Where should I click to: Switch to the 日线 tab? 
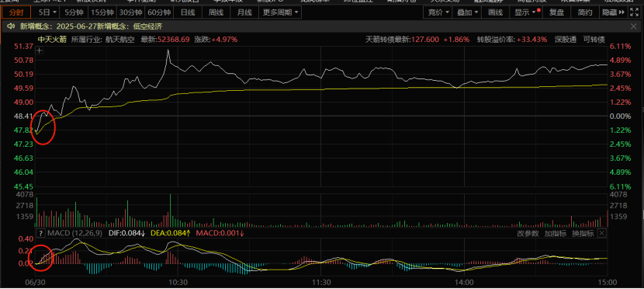coord(188,12)
